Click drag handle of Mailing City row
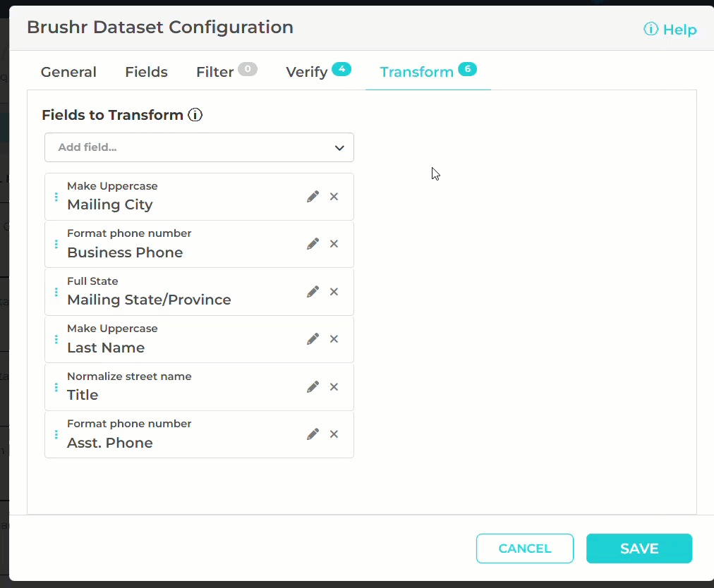 tap(56, 197)
